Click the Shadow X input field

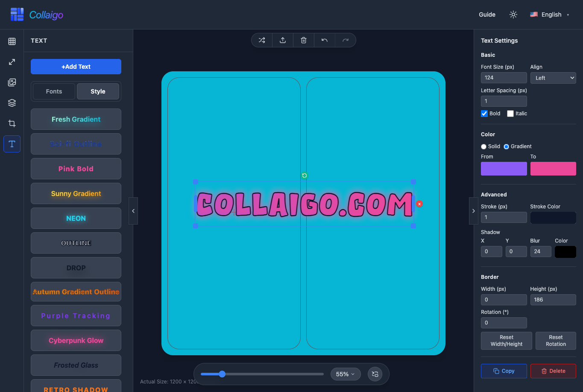coord(492,252)
